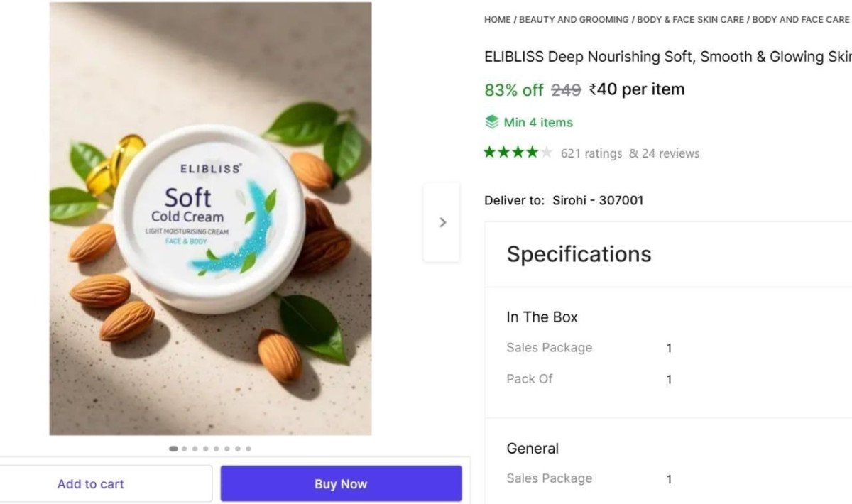Open BODY AND FACE CARE breadcrumb

(x=800, y=20)
